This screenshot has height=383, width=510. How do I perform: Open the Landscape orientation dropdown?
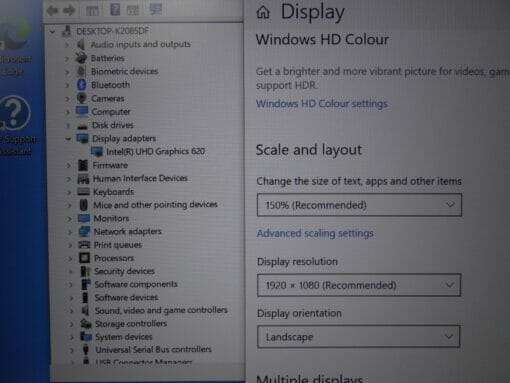coord(359,337)
